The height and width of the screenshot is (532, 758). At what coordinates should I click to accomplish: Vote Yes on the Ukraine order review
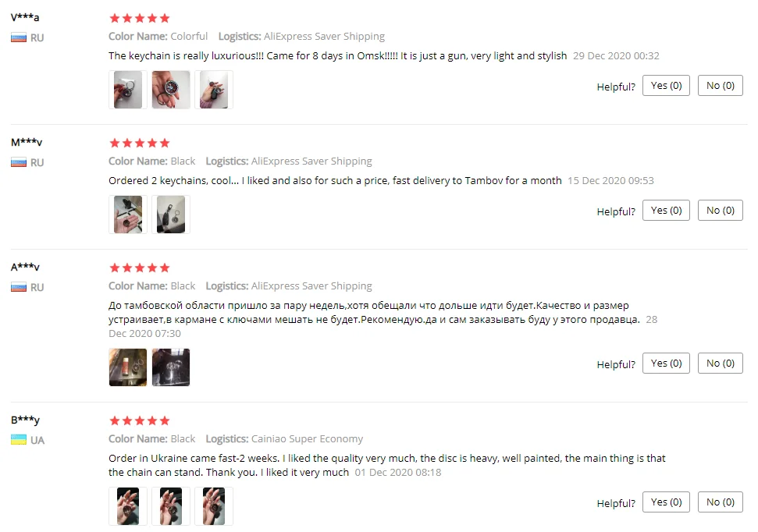[x=666, y=502]
